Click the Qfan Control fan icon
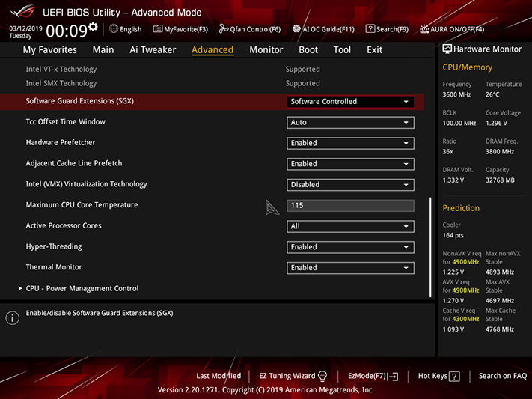532x399 pixels. tap(223, 29)
